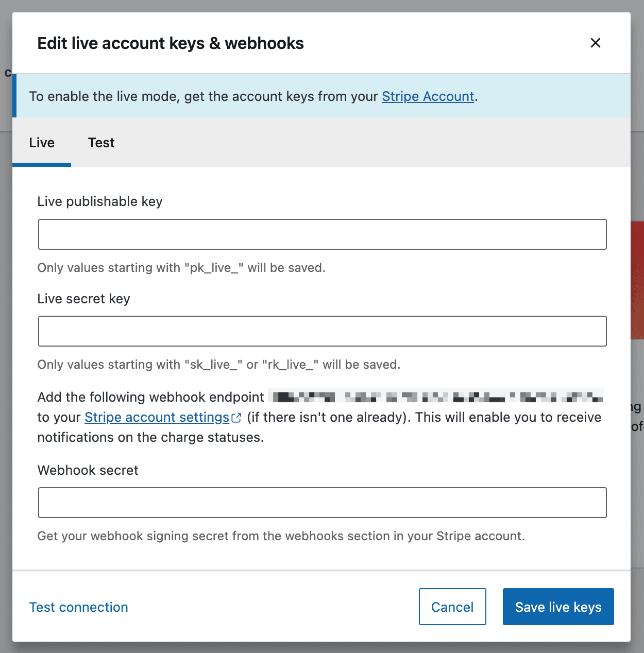Viewport: 644px width, 653px height.
Task: Click the webhook signing secret hint text
Action: click(x=281, y=536)
